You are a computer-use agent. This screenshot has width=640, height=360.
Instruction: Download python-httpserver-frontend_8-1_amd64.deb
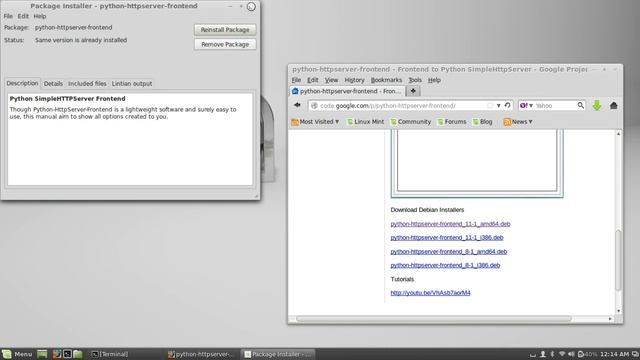[449, 251]
